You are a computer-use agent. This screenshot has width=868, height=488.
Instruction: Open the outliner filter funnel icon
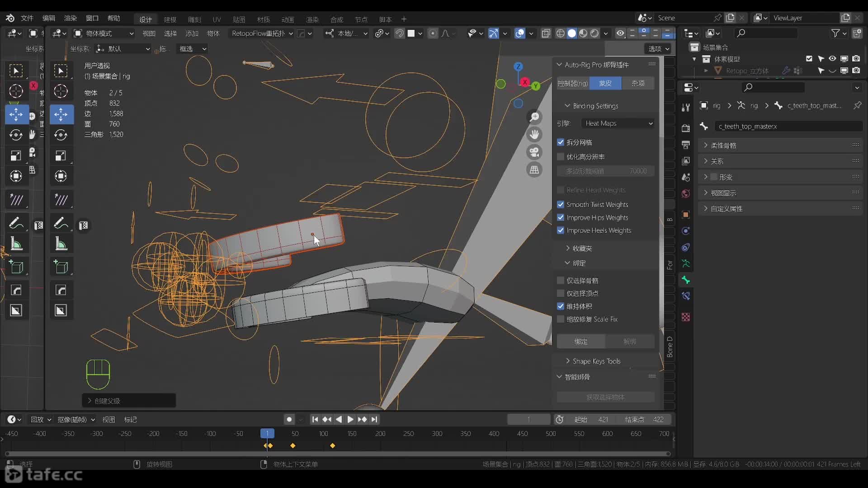836,33
